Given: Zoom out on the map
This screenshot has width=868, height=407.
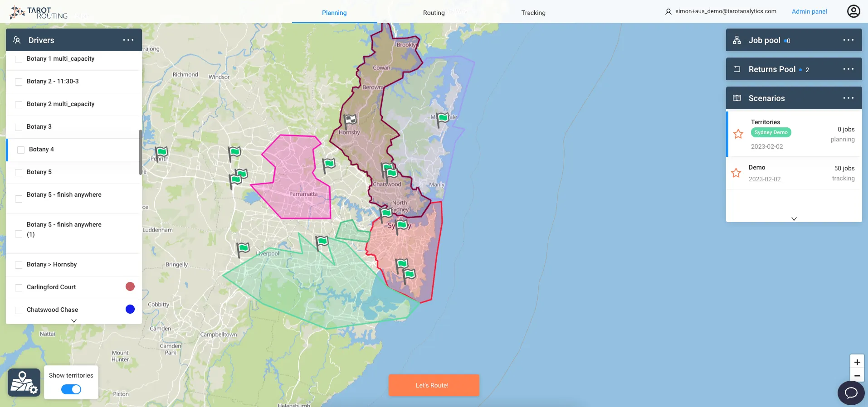Looking at the screenshot, I should click(857, 376).
